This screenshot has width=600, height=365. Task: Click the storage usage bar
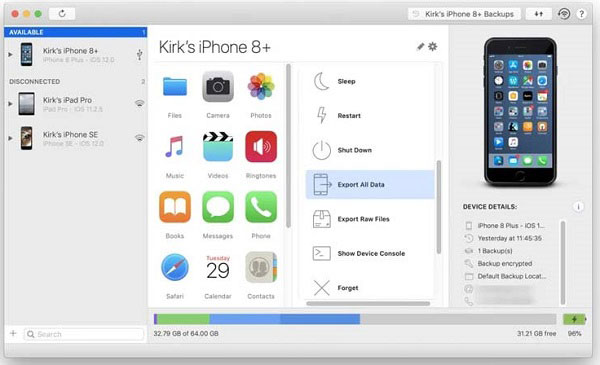[355, 319]
